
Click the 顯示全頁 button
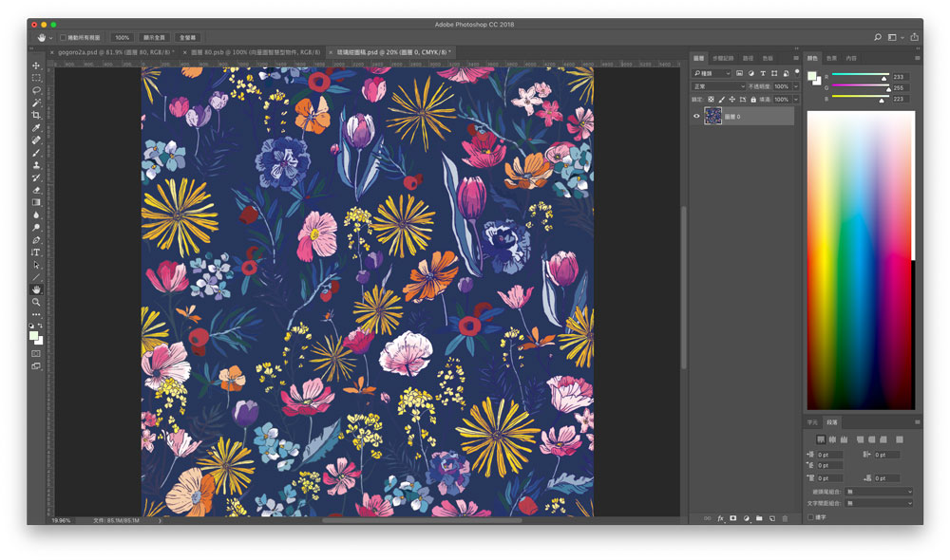tap(154, 37)
